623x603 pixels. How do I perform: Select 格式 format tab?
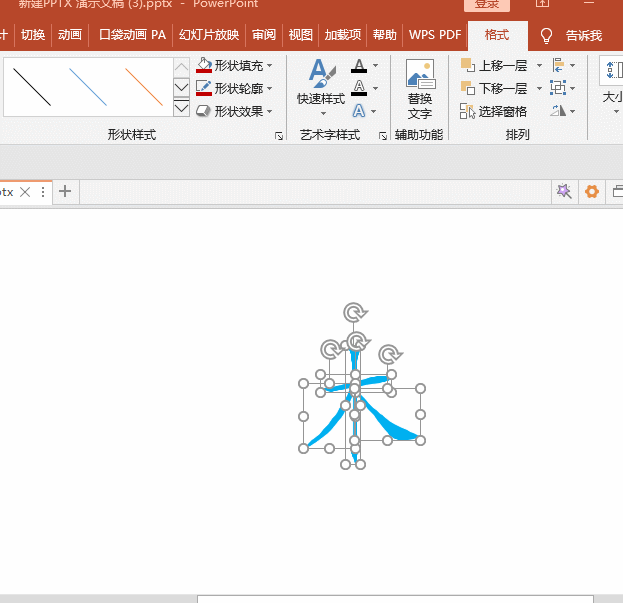coord(497,35)
